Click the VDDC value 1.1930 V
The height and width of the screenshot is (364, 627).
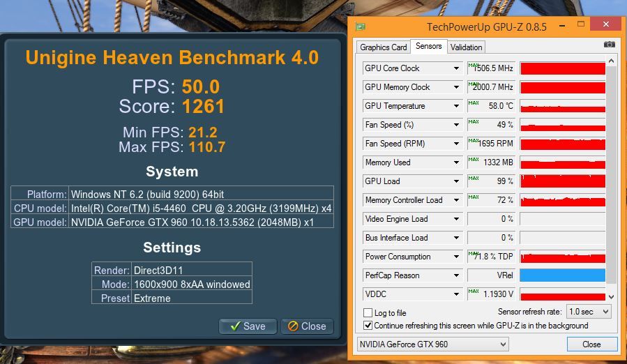pyautogui.click(x=492, y=294)
